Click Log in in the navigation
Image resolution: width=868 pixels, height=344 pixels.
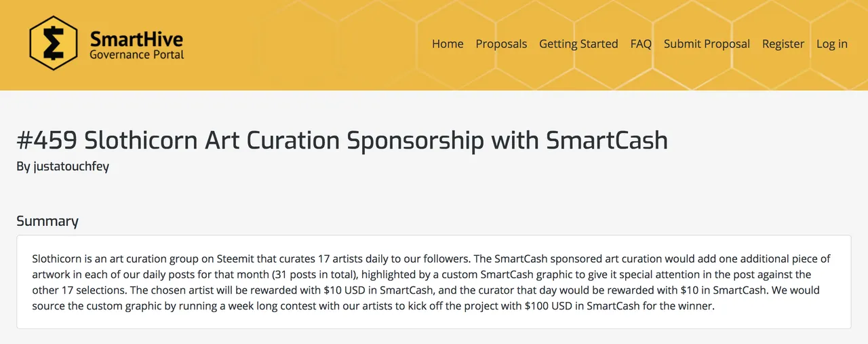pos(832,43)
